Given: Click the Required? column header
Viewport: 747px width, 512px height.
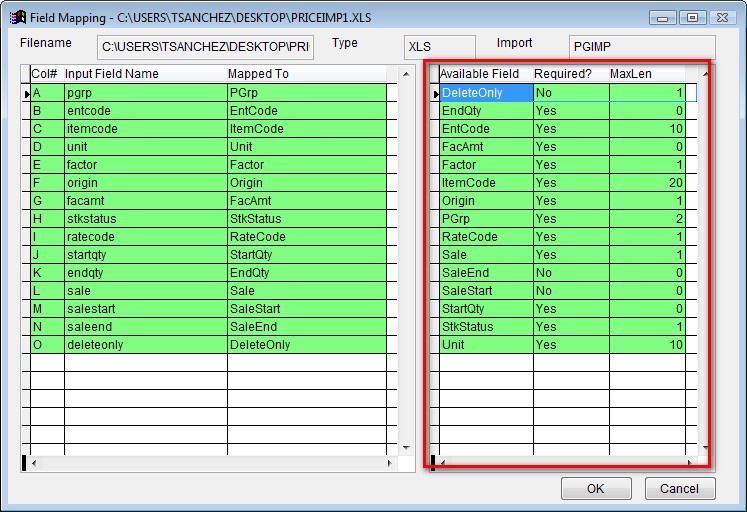Looking at the screenshot, I should pyautogui.click(x=571, y=74).
